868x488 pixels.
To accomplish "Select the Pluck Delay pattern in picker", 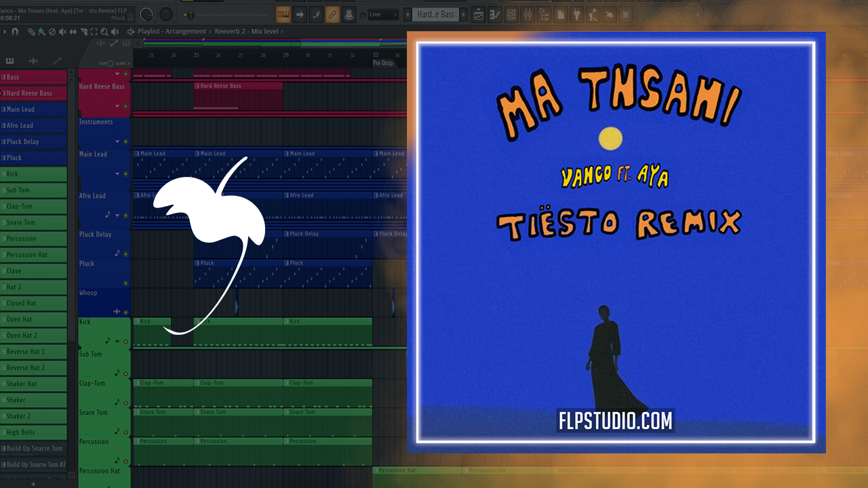I will tap(34, 142).
